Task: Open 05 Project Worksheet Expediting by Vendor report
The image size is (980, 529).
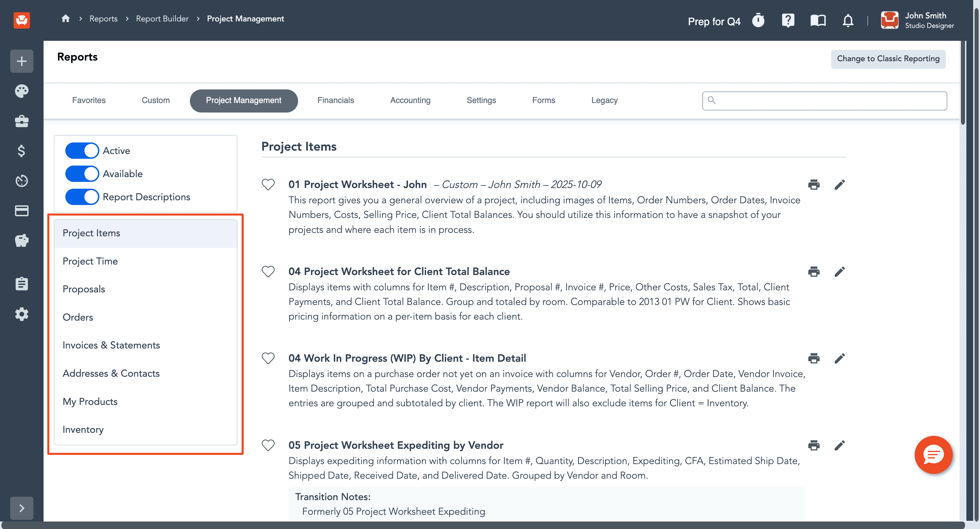Action: coord(396,445)
